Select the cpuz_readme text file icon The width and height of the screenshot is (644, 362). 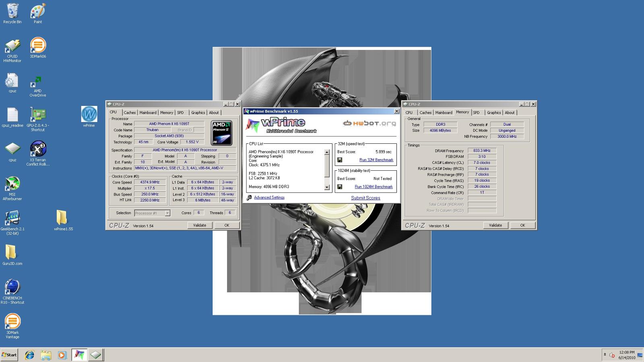[12, 117]
